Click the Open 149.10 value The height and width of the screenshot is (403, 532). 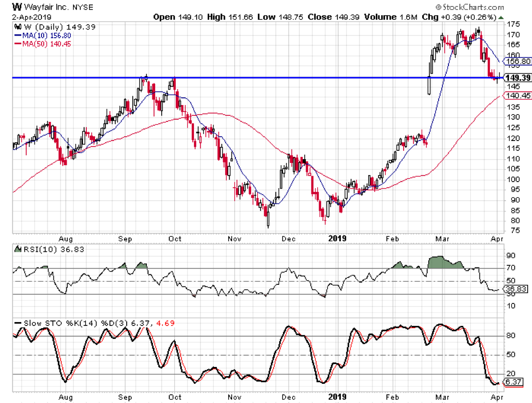178,17
